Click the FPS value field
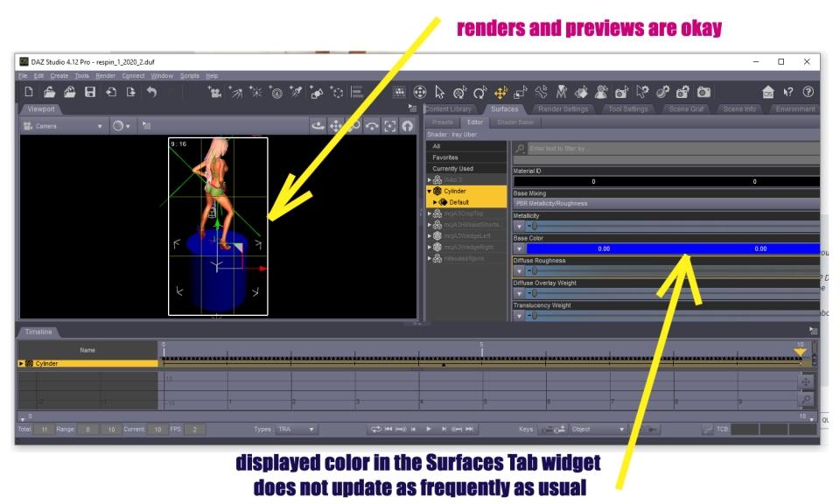 coord(195,430)
